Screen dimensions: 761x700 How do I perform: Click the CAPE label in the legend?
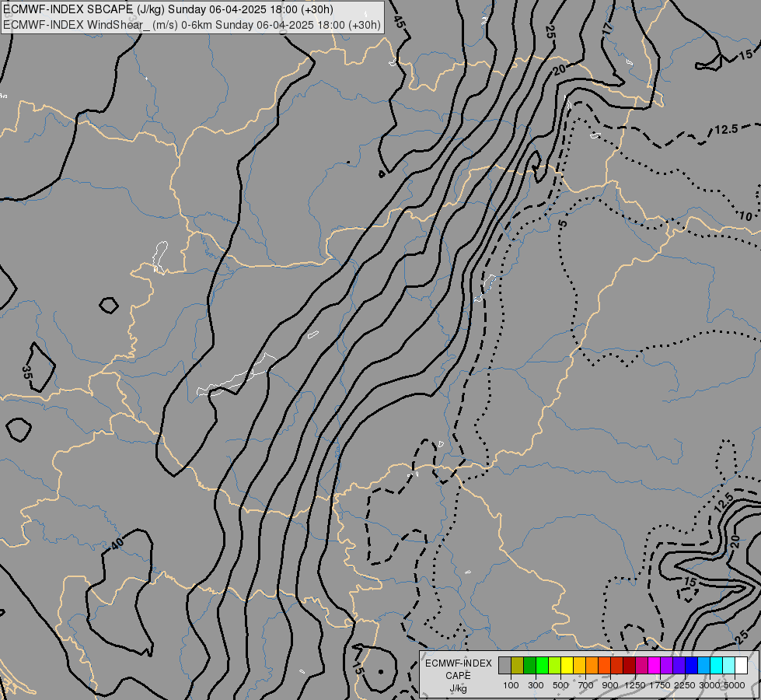458,676
